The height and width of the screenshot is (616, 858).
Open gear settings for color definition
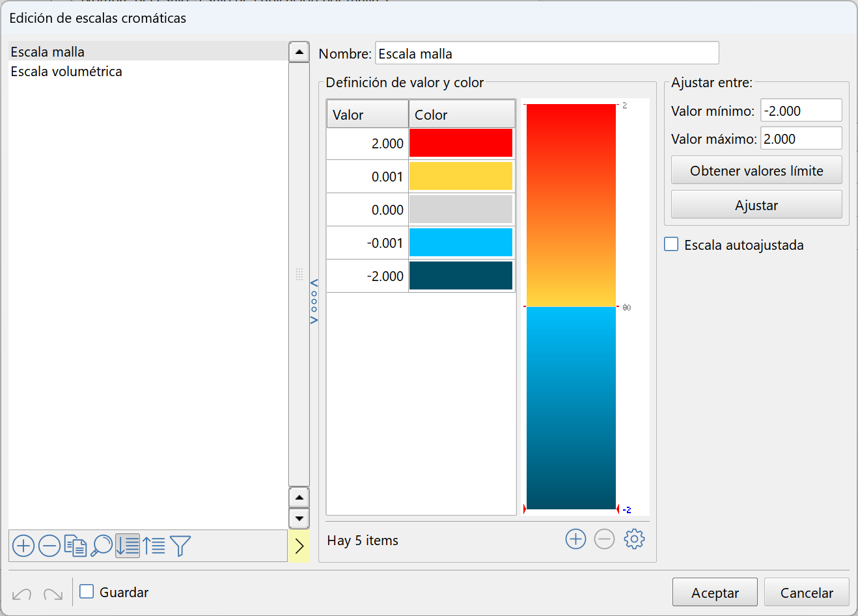pos(634,539)
